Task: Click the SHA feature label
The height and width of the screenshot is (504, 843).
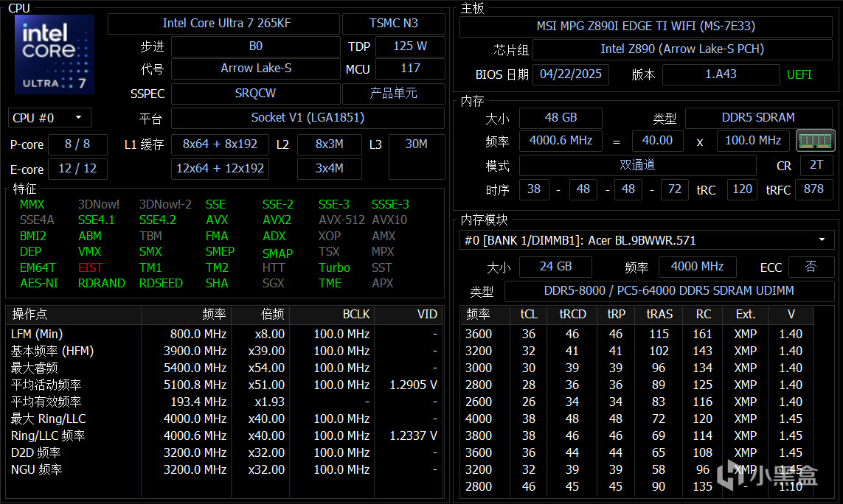Action: tap(217, 283)
